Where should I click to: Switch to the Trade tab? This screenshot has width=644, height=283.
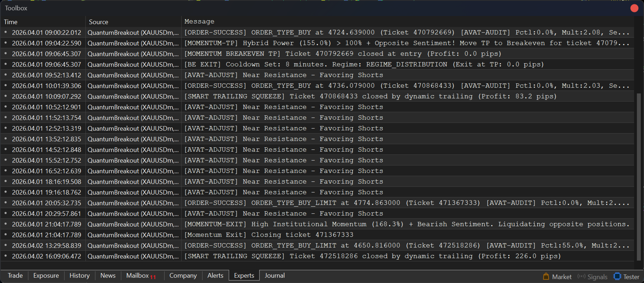tap(15, 276)
